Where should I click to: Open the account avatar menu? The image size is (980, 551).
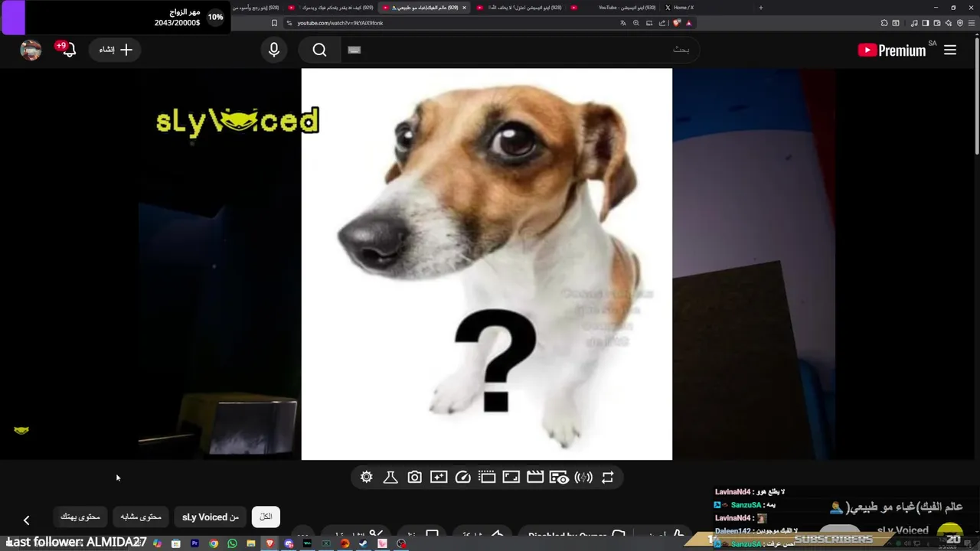[31, 50]
